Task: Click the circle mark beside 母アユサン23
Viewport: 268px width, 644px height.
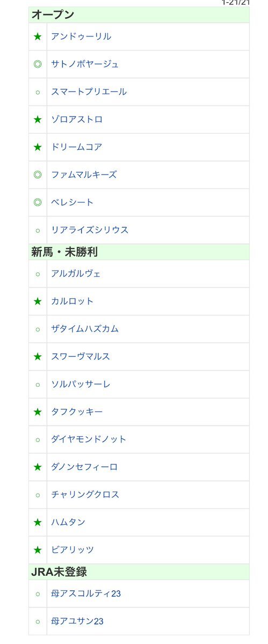Action: point(38,621)
